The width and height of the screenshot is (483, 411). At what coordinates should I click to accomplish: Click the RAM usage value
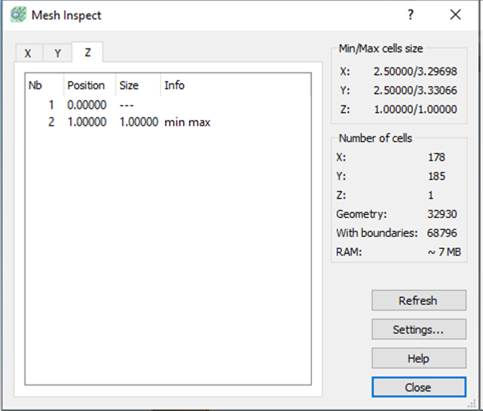(444, 252)
